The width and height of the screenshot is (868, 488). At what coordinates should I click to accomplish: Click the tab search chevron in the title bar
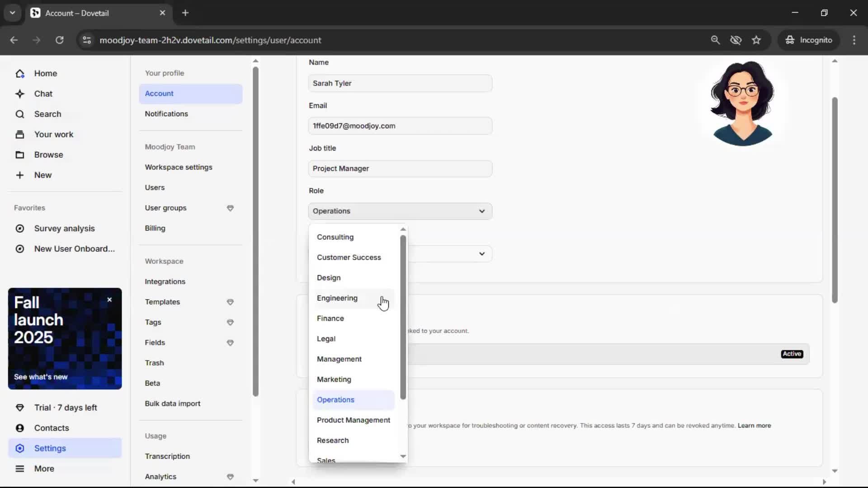pyautogui.click(x=12, y=13)
